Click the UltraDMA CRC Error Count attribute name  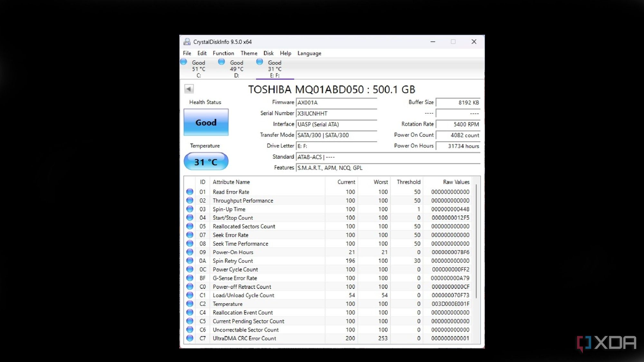click(x=244, y=339)
